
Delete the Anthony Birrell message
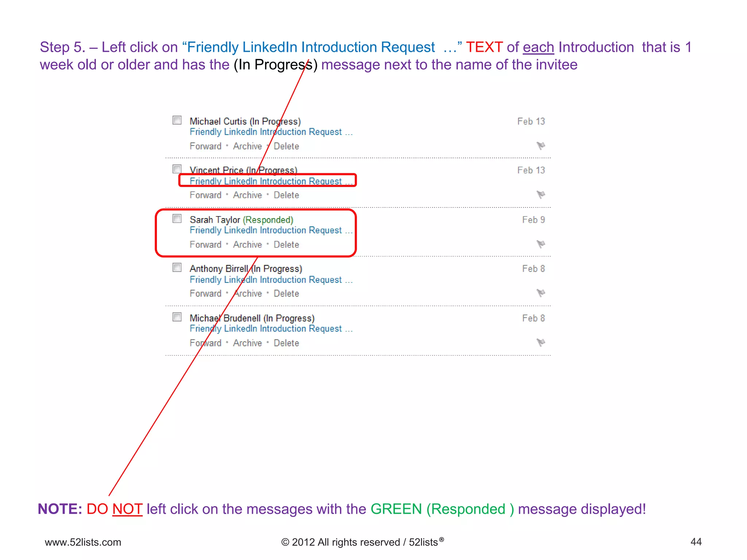pos(286,293)
